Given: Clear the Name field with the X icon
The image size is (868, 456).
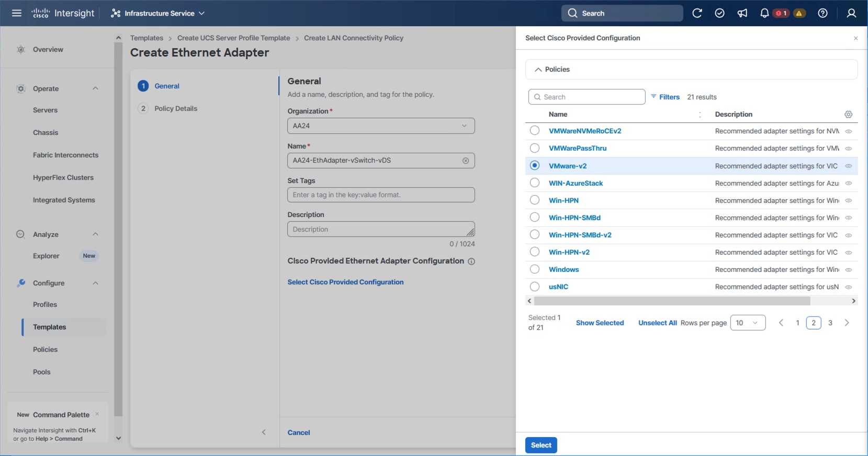Looking at the screenshot, I should [x=466, y=161].
